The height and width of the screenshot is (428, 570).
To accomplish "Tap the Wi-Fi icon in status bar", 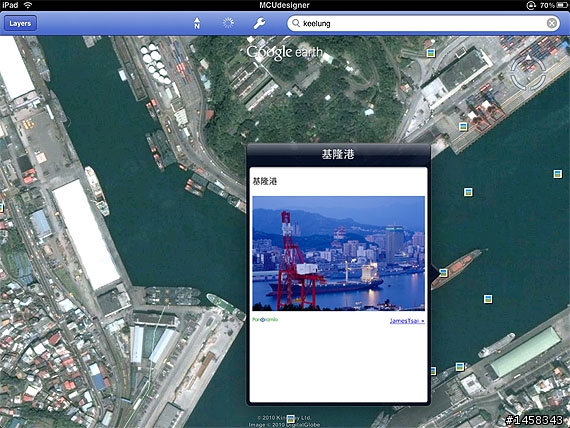I will click(27, 5).
